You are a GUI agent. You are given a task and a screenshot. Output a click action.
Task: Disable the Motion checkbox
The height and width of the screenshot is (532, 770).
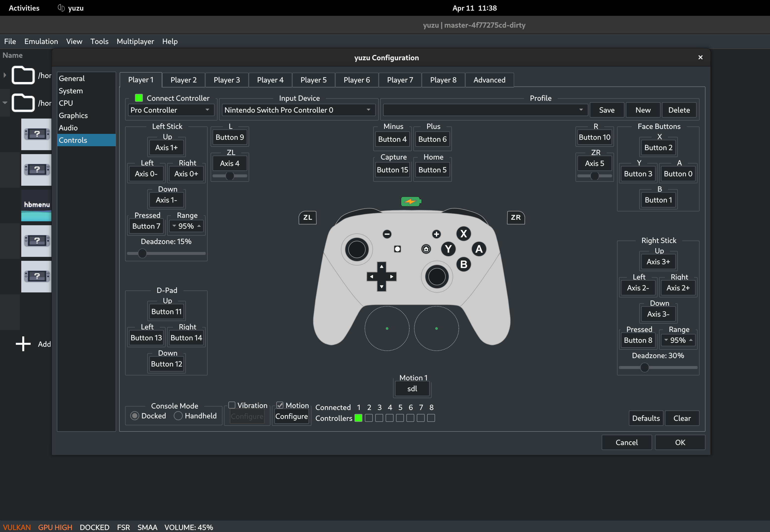(x=280, y=405)
